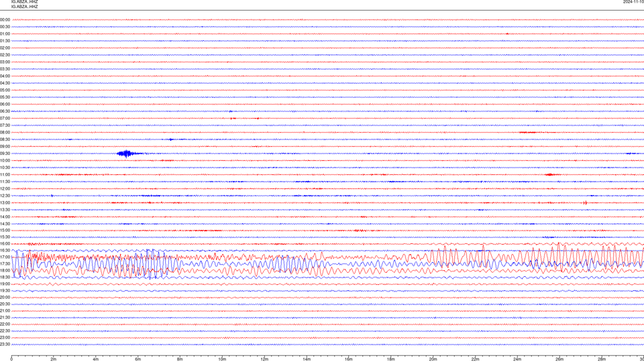Click the 09:30 time label

click(x=5, y=154)
